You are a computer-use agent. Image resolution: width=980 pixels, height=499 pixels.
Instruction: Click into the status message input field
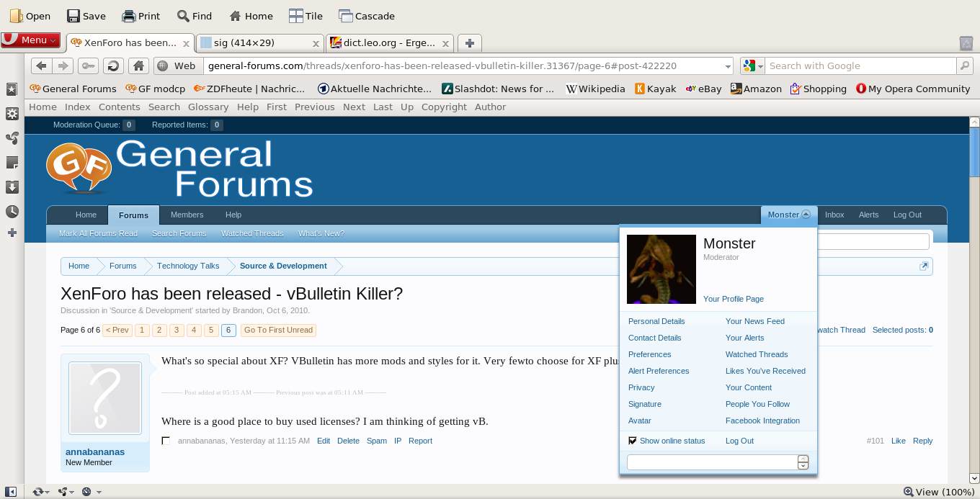[x=712, y=462]
